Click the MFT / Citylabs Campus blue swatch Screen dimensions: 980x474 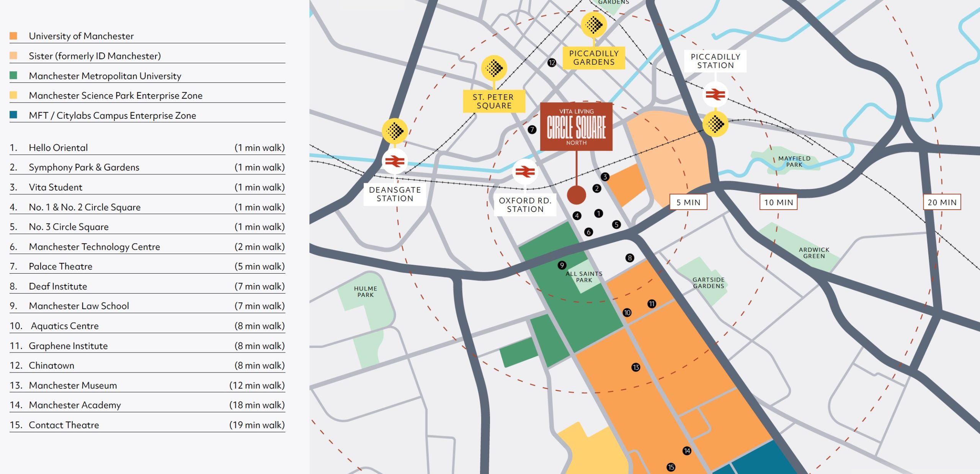13,115
